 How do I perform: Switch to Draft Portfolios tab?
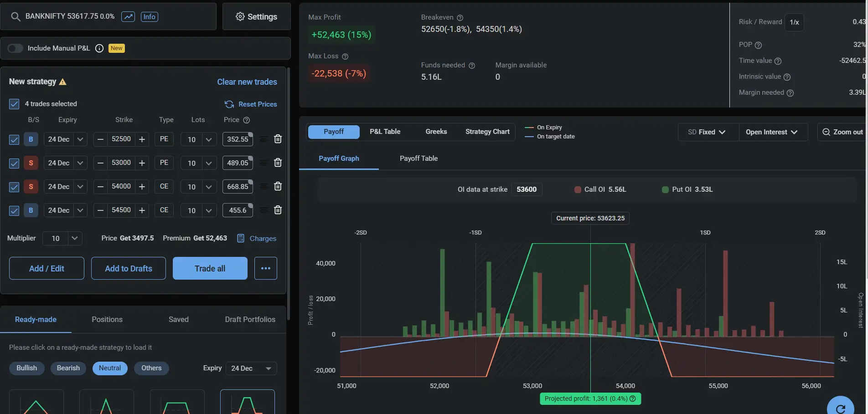(x=250, y=320)
